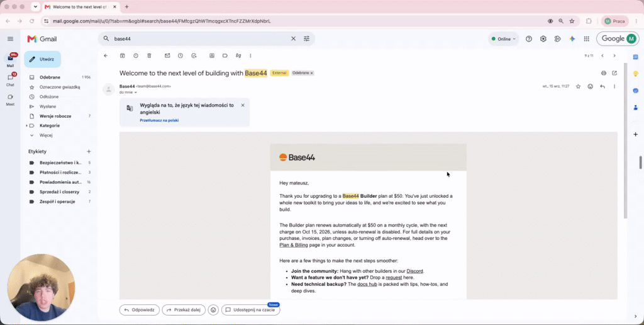Archive this Base44 email
The image size is (644, 325).
click(x=122, y=55)
